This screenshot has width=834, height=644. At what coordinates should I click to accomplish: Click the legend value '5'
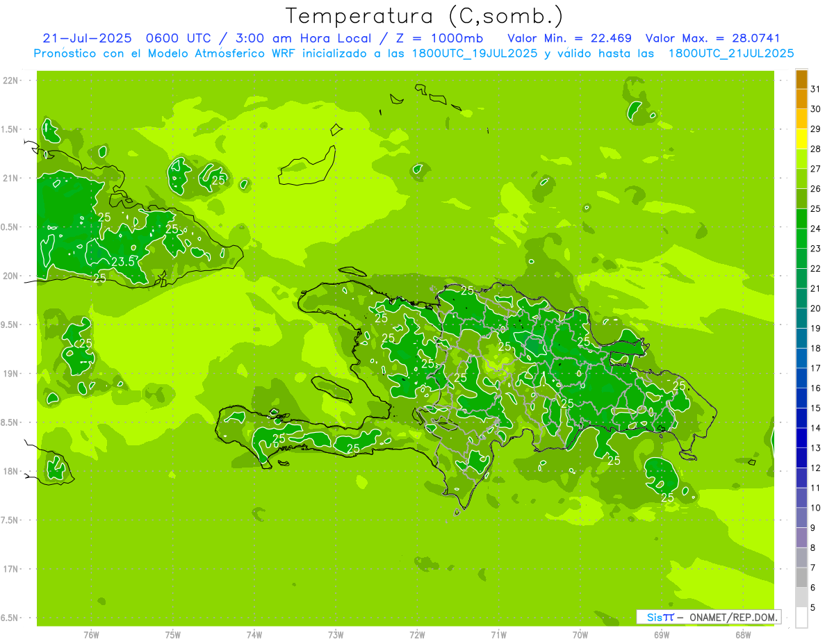[x=813, y=608]
